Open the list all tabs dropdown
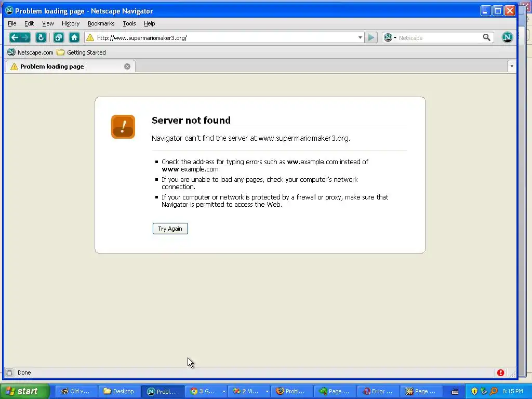Image resolution: width=532 pixels, height=399 pixels. (512, 66)
